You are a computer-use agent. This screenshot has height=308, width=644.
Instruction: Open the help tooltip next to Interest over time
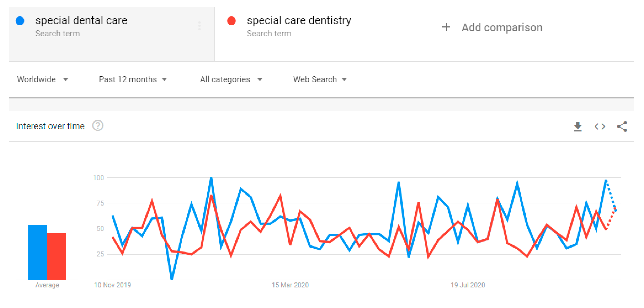[98, 126]
